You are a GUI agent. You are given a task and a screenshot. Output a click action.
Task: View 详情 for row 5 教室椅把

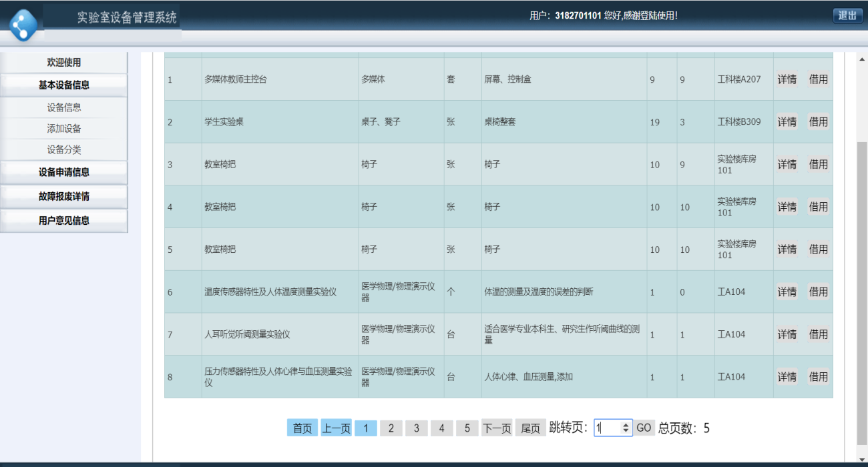pyautogui.click(x=787, y=250)
